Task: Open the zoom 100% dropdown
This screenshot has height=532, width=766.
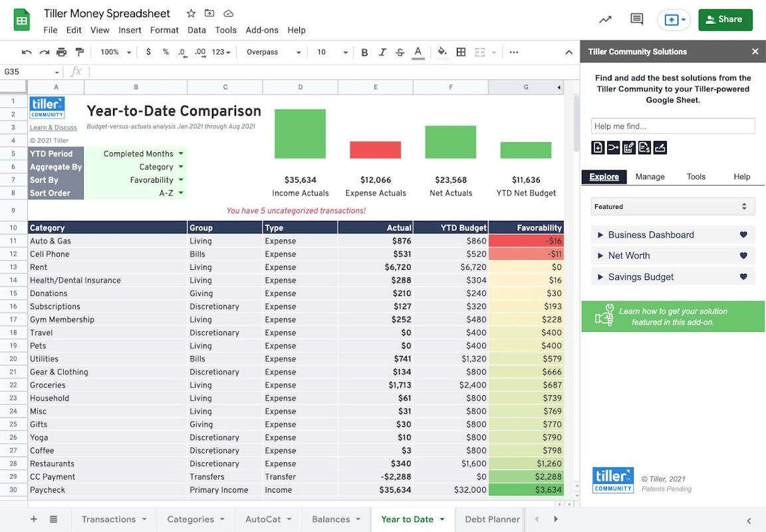Action: pos(116,52)
